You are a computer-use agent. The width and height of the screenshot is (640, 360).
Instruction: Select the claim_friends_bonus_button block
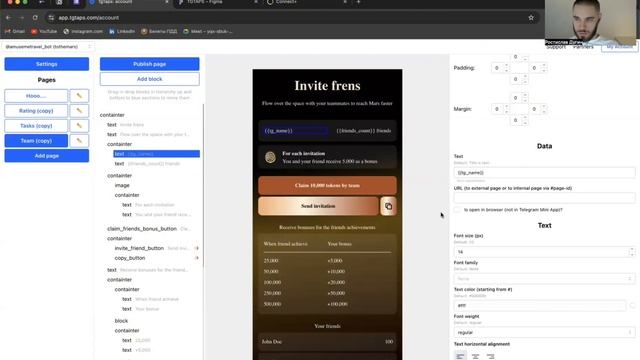point(142,229)
